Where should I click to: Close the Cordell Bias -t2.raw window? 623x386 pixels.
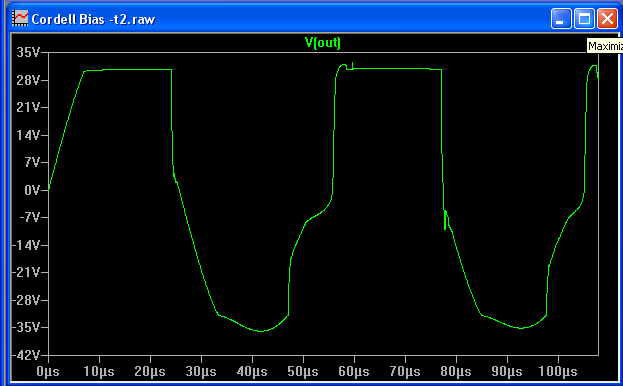[x=607, y=19]
